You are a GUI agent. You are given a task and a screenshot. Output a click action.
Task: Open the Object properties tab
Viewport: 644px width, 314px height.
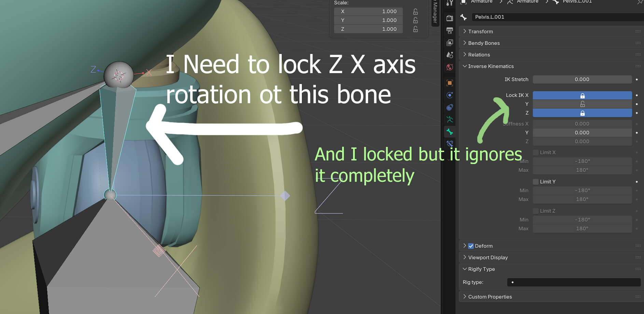pos(450,83)
